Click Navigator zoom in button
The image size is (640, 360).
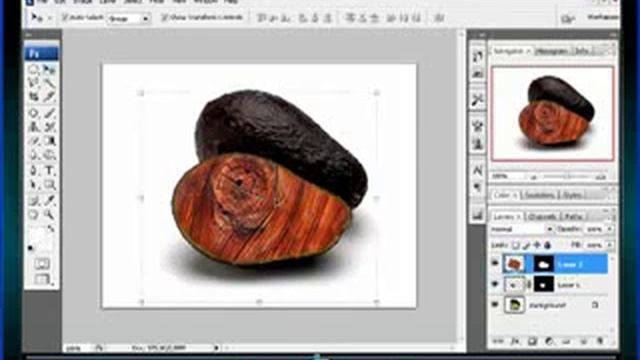600,177
